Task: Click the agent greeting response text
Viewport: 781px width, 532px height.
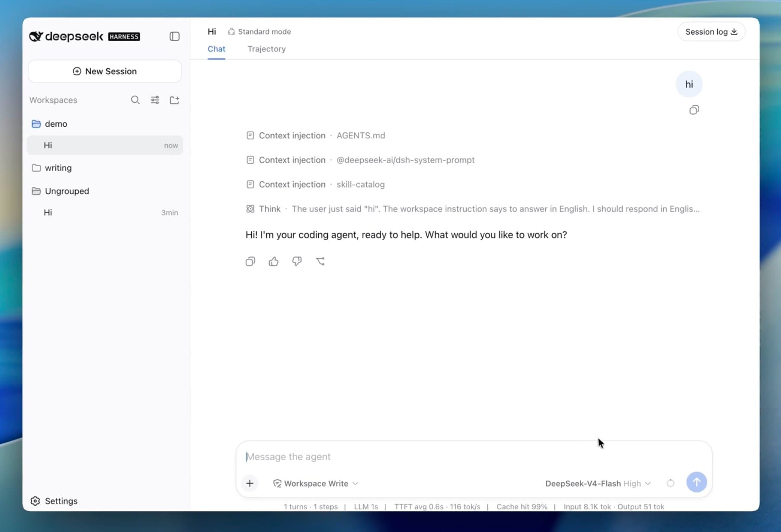Action: [406, 235]
